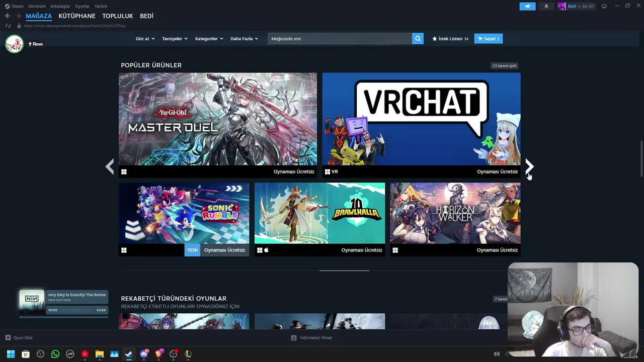Viewport: 644px width, 362px height.
Task: Open YouTube Music from the taskbar
Action: 85,354
